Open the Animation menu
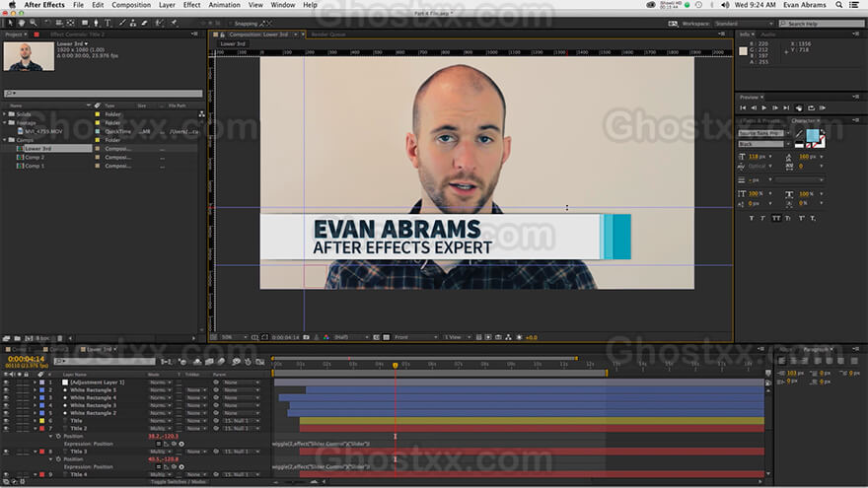 [x=224, y=5]
